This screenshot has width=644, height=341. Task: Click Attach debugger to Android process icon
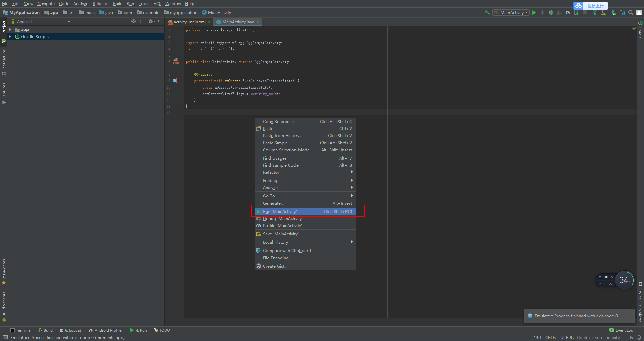(576, 12)
